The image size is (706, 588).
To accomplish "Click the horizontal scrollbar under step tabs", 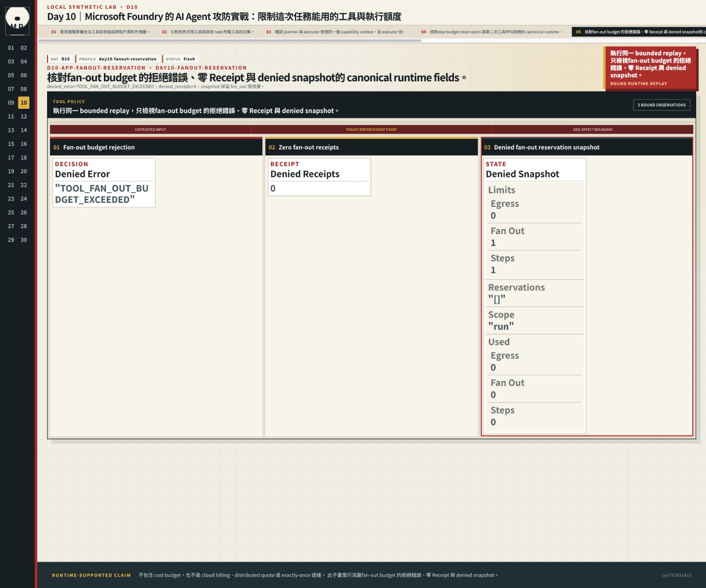I will 229,41.
